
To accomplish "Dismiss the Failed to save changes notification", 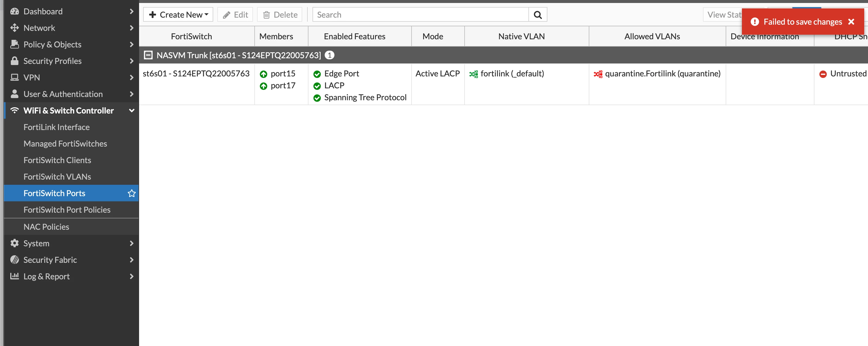I will coord(851,22).
